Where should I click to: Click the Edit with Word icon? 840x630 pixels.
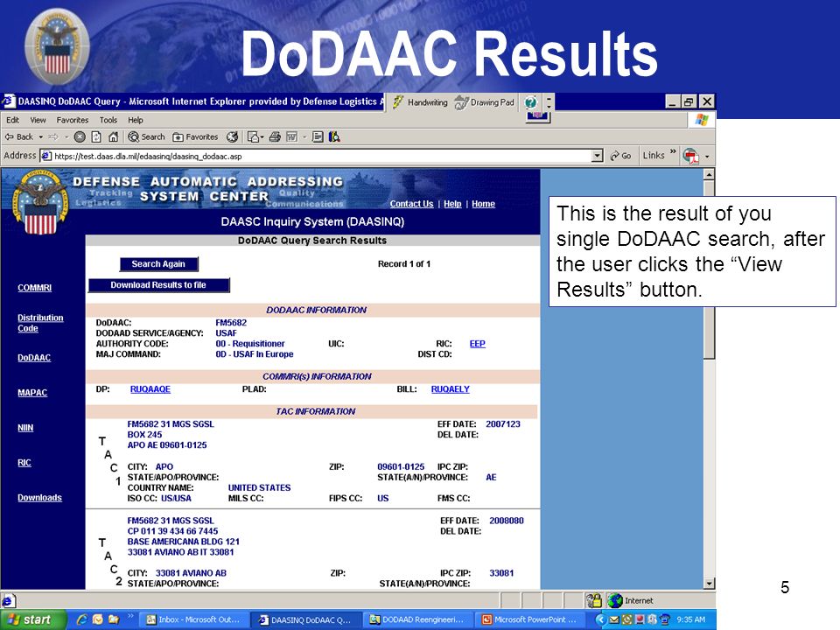[292, 137]
